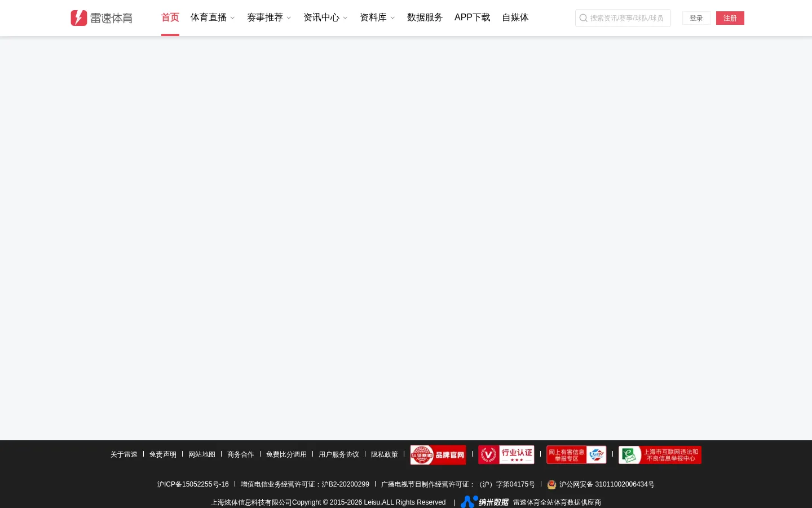This screenshot has height=508, width=812.
Task: Click the 上海炫体信息科技有限公司 copyright text
Action: 328,502
